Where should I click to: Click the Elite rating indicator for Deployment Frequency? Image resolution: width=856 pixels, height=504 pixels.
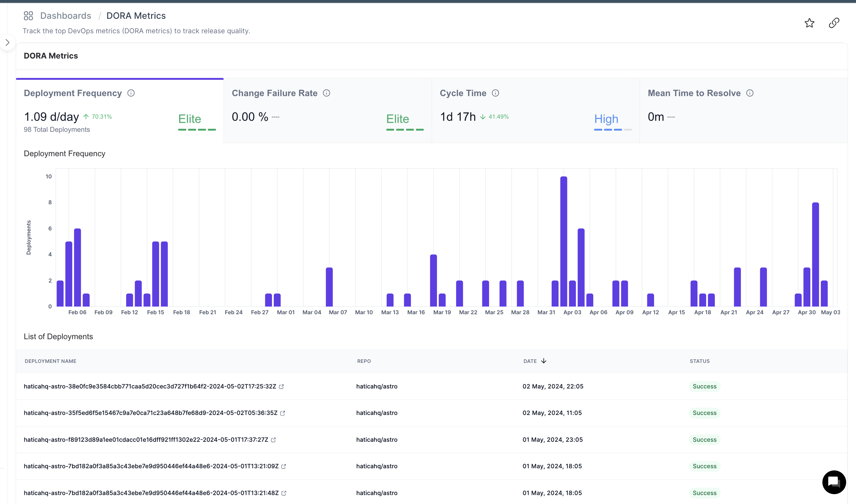(x=190, y=119)
